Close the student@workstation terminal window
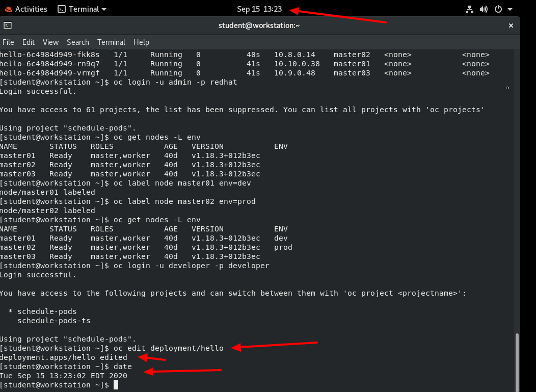Screen dimensions: 536x392 click(511, 25)
